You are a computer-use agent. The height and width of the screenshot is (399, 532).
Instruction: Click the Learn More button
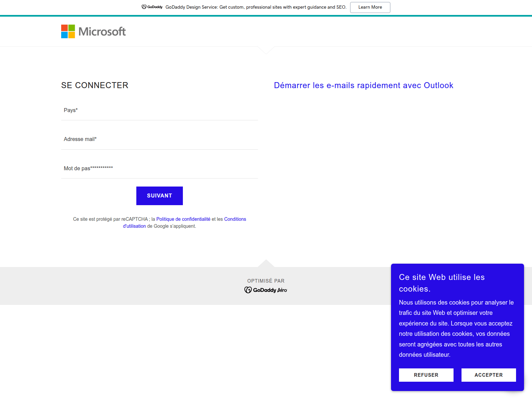point(370,7)
